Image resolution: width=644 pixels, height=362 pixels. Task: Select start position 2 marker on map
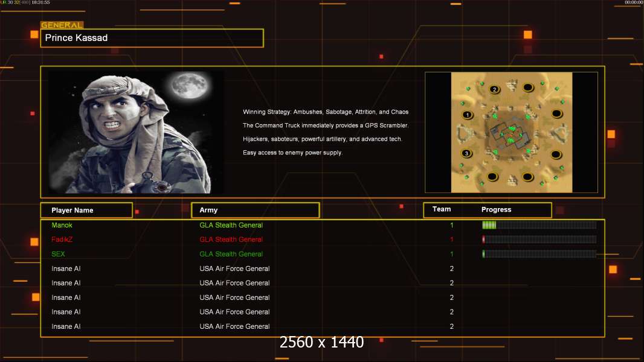point(495,89)
